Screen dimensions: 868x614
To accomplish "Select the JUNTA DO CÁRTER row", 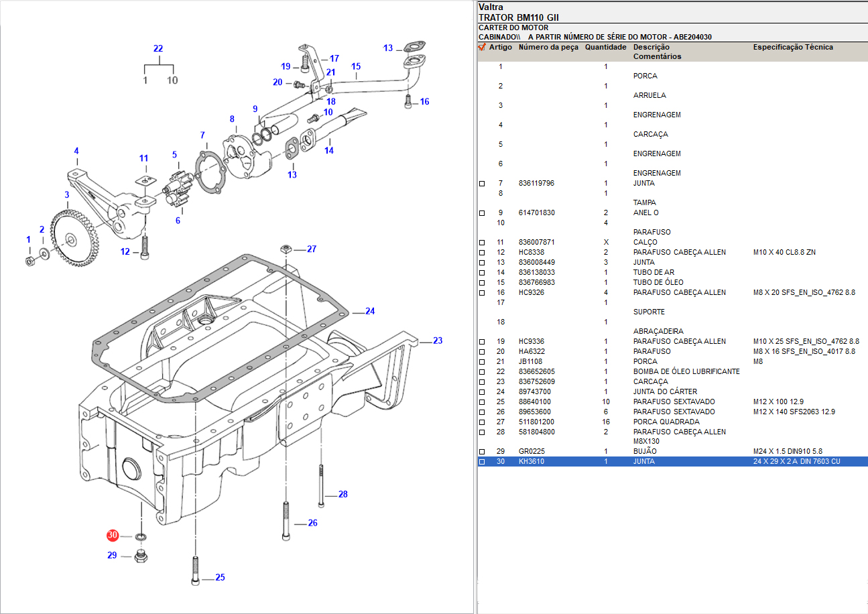I will pyautogui.click(x=664, y=391).
